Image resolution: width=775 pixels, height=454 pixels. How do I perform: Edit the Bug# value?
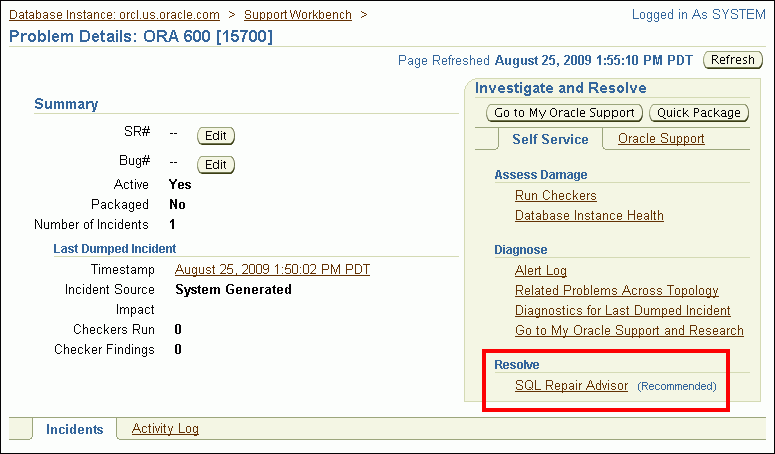click(215, 165)
